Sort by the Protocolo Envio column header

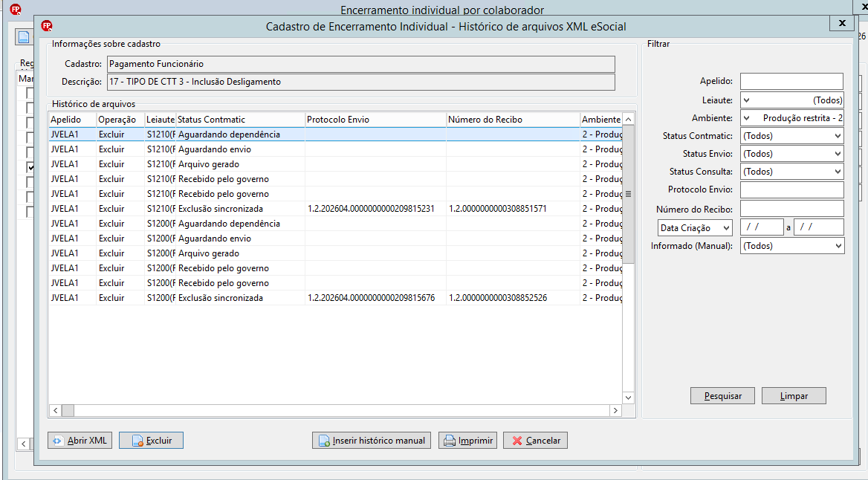tap(375, 120)
